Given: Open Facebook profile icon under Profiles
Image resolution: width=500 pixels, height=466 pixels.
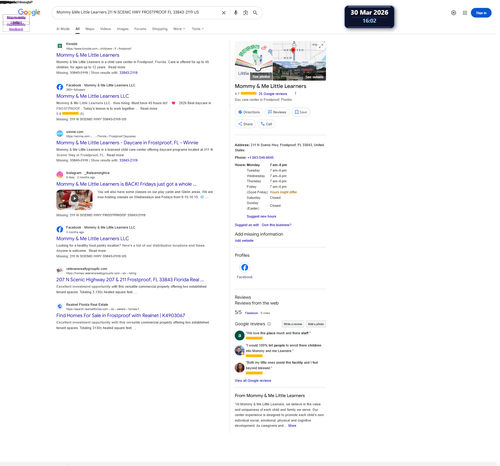Looking at the screenshot, I should pos(244,267).
